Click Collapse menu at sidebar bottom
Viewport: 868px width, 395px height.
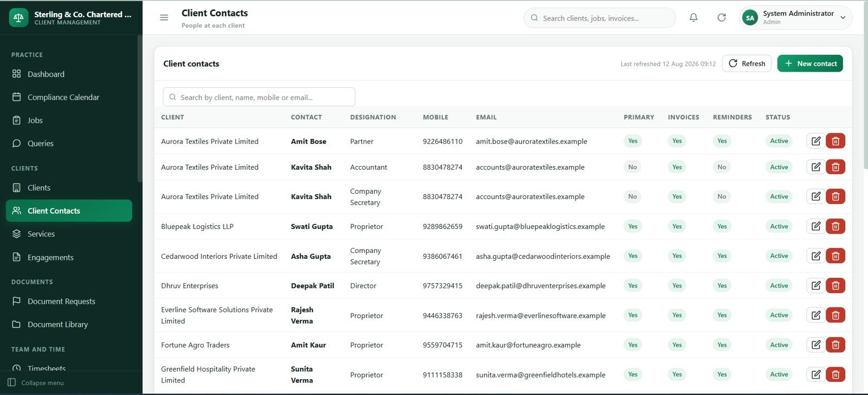(36, 383)
